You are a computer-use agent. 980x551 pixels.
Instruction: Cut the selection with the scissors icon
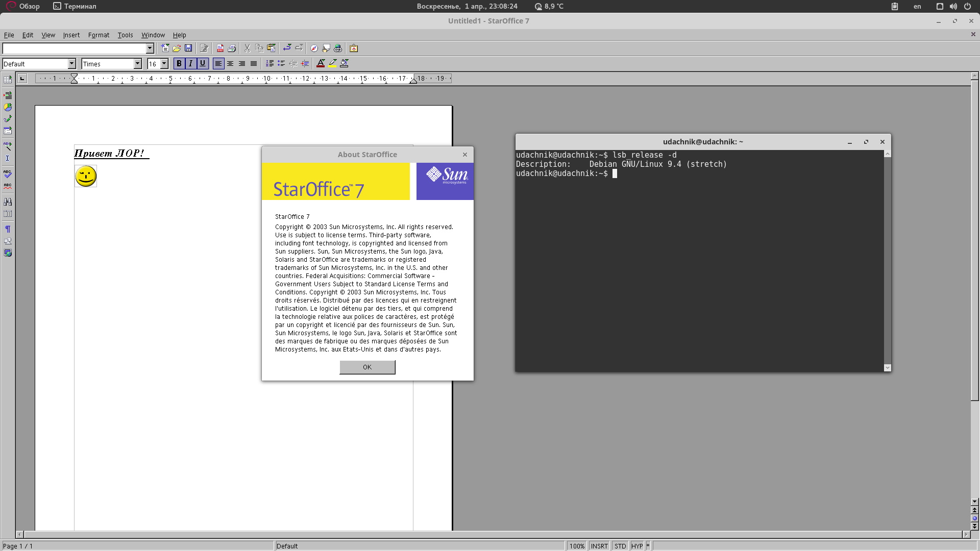[248, 48]
